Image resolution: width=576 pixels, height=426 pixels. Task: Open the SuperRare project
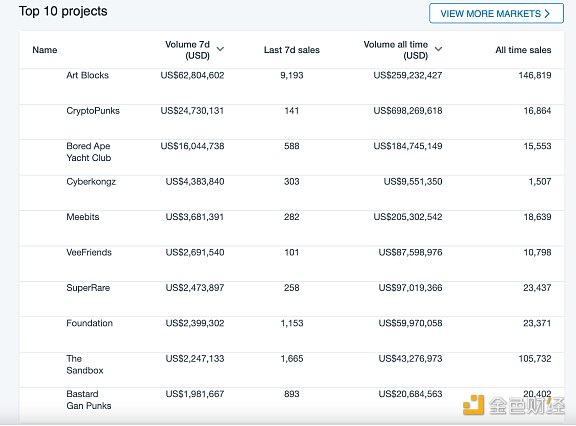(x=88, y=288)
